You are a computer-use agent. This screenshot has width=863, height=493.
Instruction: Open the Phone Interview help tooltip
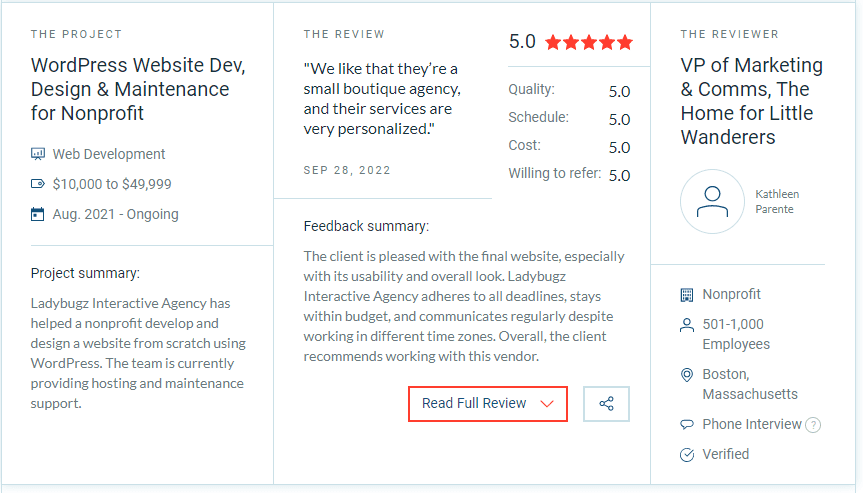(813, 425)
